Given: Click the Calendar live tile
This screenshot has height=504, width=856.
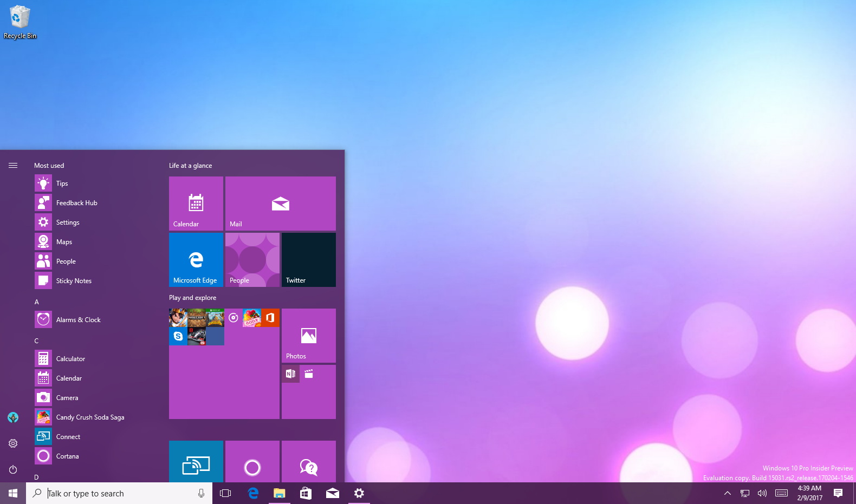Looking at the screenshot, I should coord(196,204).
